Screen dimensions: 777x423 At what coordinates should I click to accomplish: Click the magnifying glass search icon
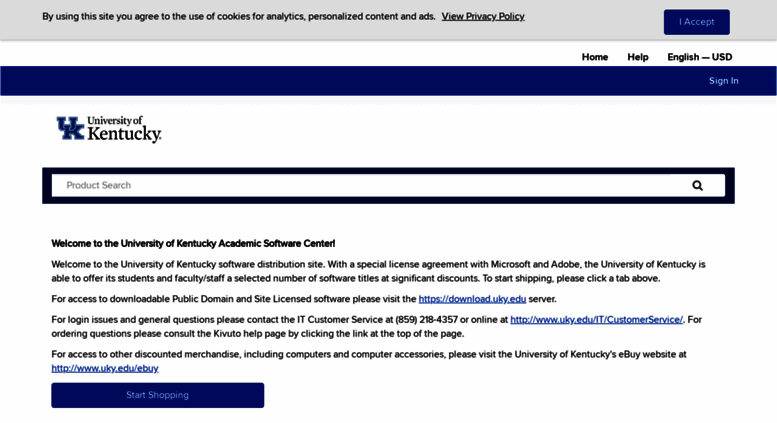(x=697, y=185)
